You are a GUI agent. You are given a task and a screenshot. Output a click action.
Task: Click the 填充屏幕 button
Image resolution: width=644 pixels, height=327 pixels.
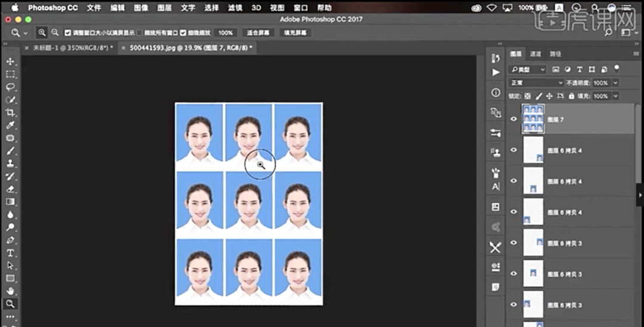coord(295,33)
